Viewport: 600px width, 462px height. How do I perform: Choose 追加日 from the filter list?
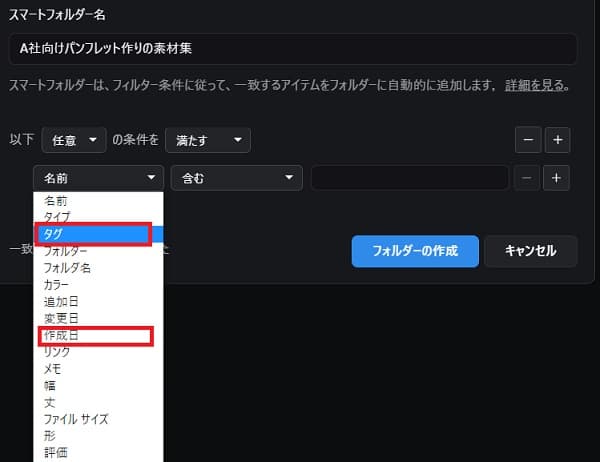(60, 301)
